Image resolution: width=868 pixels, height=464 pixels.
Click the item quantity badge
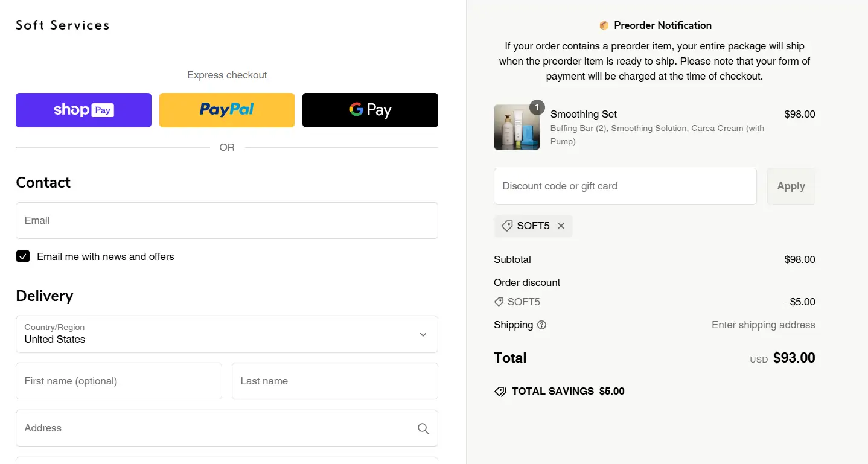click(x=537, y=107)
